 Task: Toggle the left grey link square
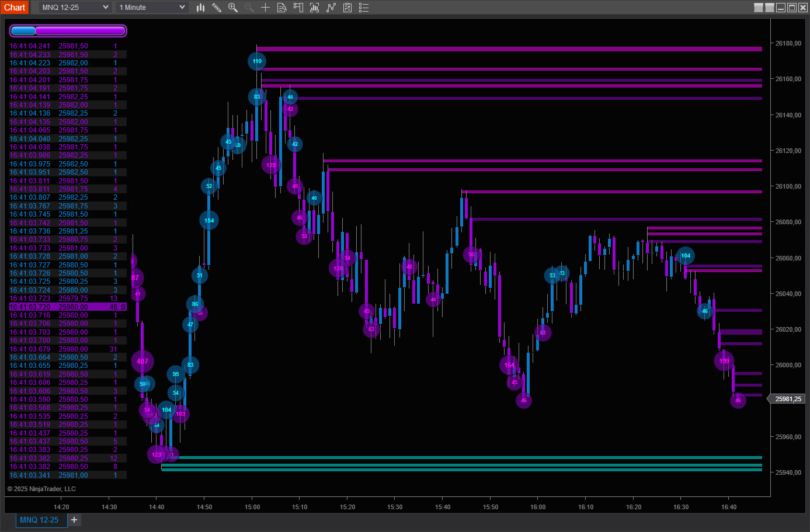[x=759, y=8]
